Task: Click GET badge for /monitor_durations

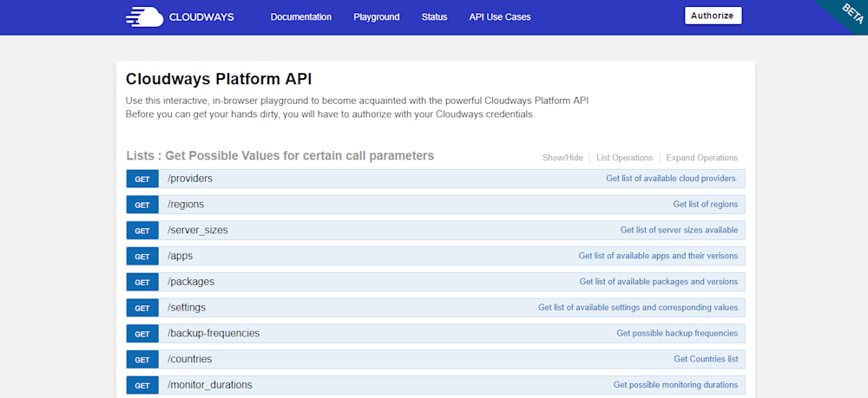Action: (x=142, y=385)
